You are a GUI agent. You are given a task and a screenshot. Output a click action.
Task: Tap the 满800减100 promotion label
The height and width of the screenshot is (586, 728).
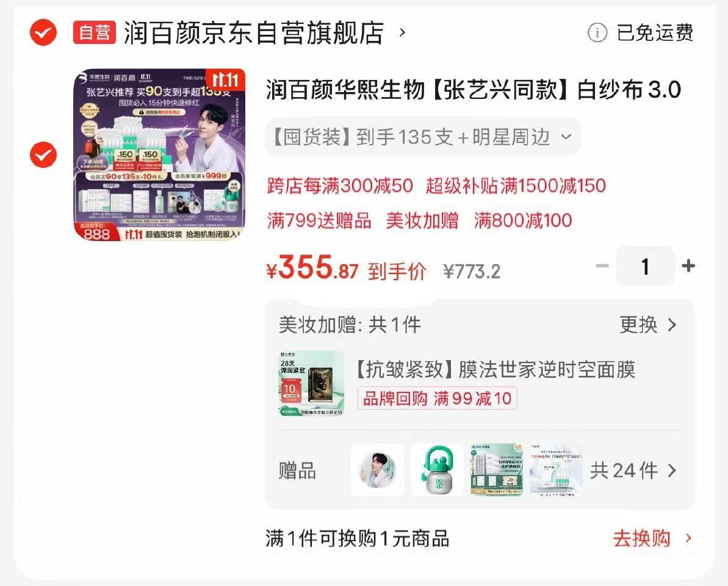tap(523, 220)
